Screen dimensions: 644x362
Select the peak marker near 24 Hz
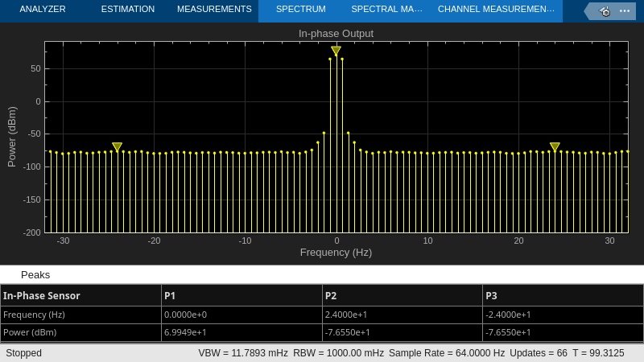pyautogui.click(x=555, y=147)
